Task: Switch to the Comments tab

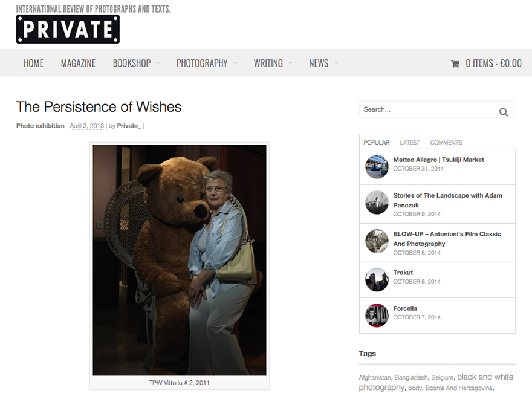Action: [x=446, y=143]
